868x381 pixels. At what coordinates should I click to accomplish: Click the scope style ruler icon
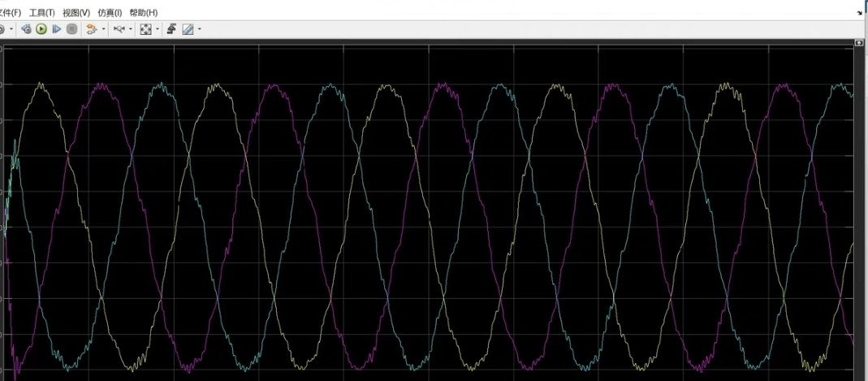tap(188, 29)
